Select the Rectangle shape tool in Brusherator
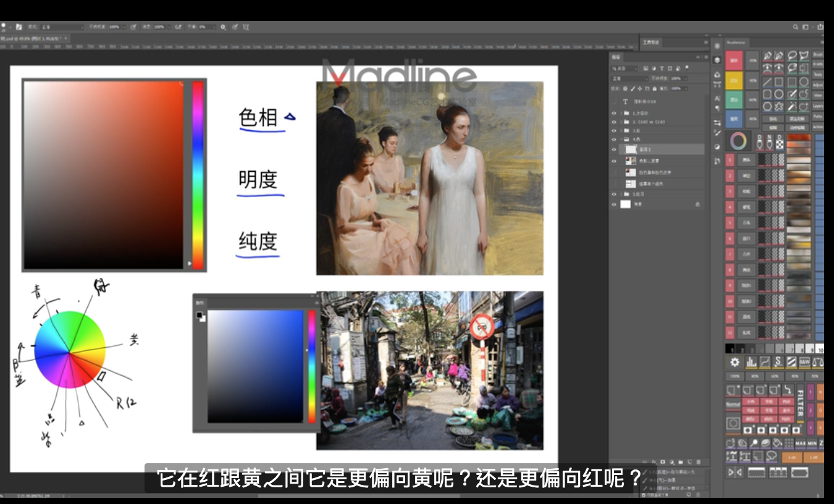 (779, 82)
